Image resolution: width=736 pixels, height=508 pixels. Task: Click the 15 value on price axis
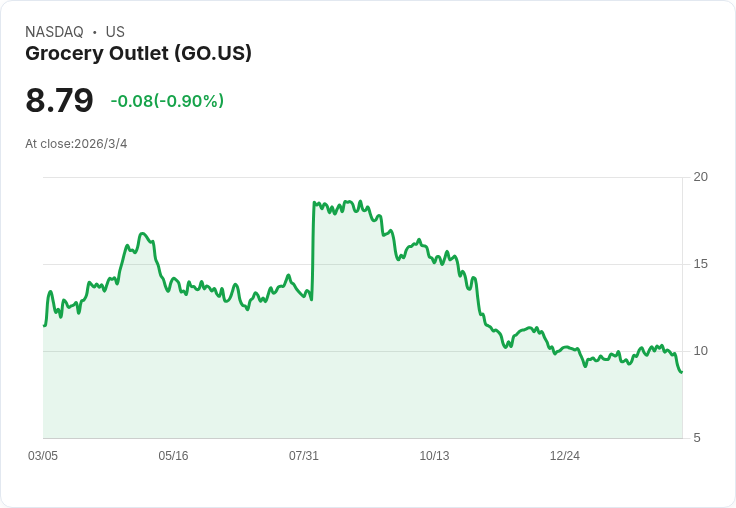click(x=701, y=264)
